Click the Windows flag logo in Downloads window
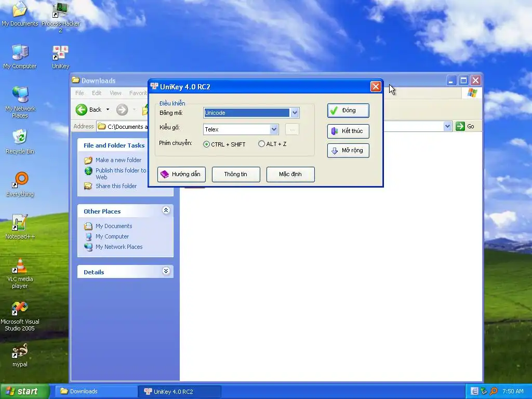The image size is (532, 399). point(472,92)
